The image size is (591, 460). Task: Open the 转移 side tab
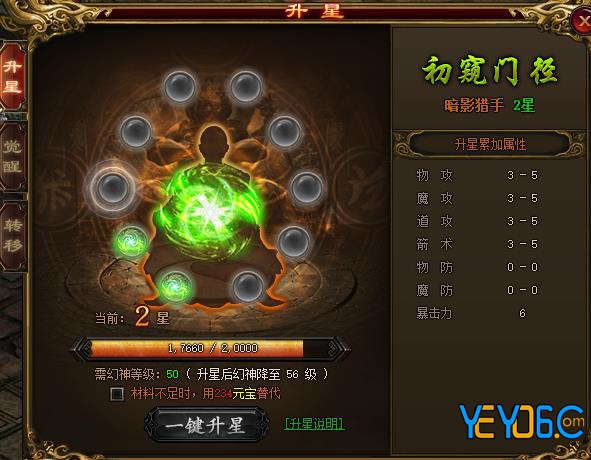click(13, 236)
